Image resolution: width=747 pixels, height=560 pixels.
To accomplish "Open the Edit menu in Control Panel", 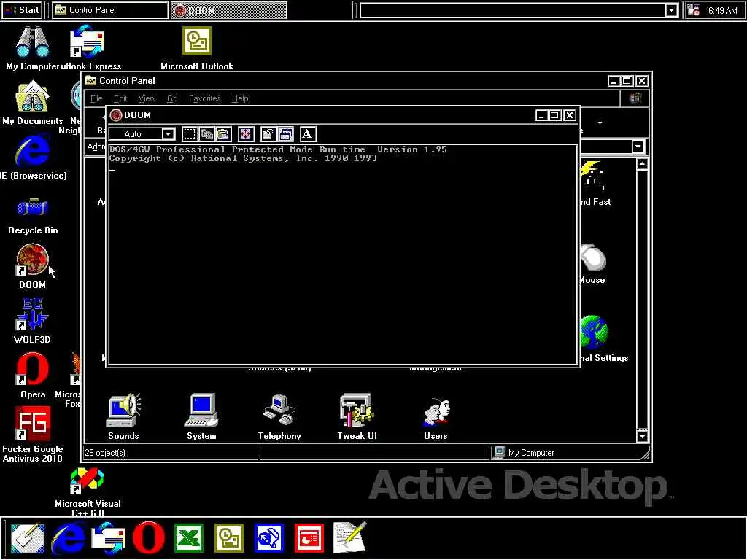I will [120, 98].
